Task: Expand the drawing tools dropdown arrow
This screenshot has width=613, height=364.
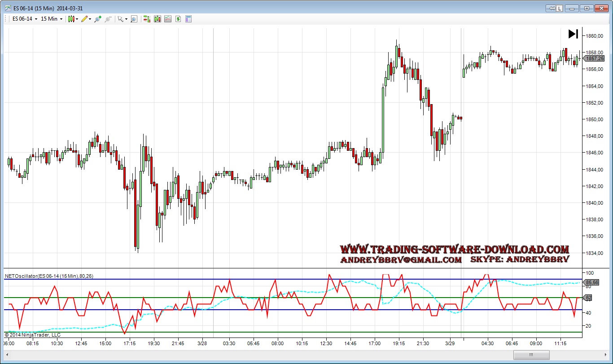Action: pos(90,19)
